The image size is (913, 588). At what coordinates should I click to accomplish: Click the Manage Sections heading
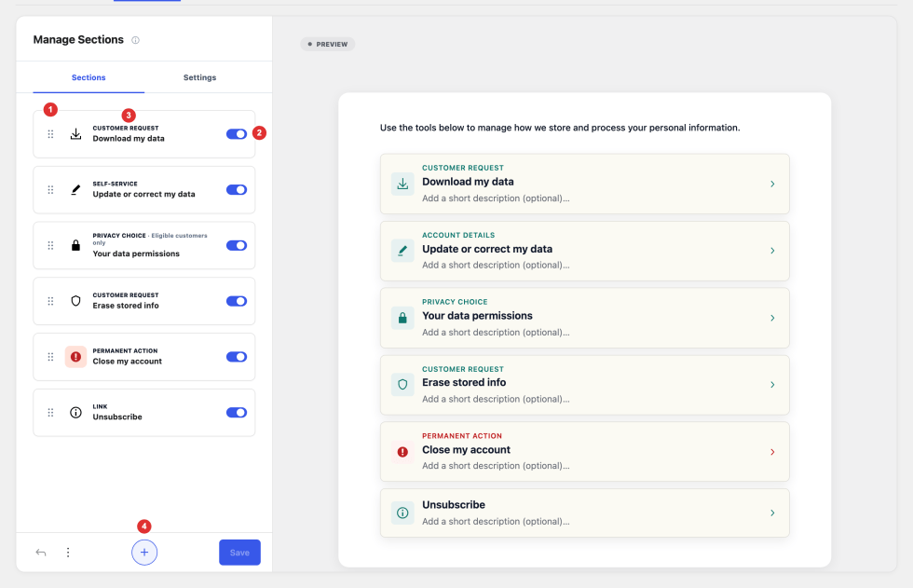pos(78,39)
